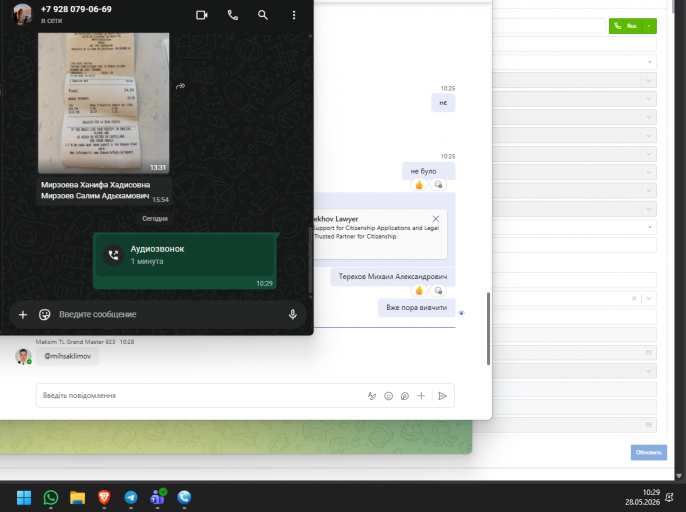Open the 'ekhov Lawyer' link preview
Screen dimensions: 686x512
point(380,235)
